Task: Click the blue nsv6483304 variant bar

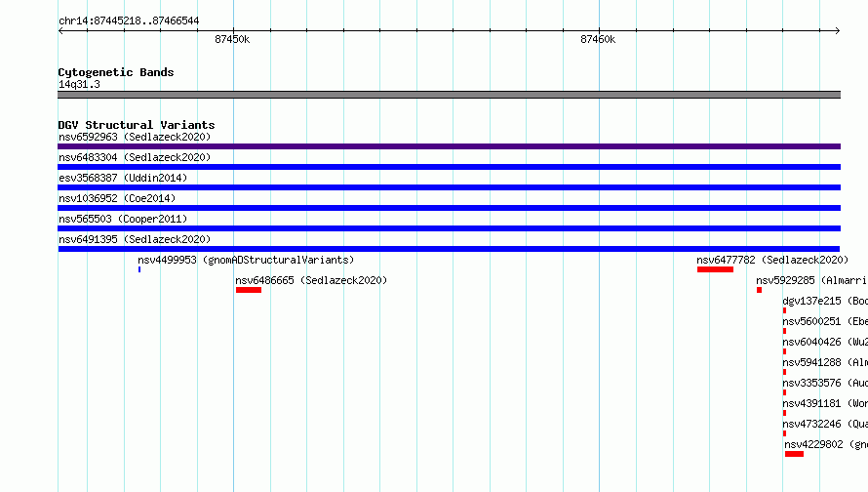Action: point(449,167)
